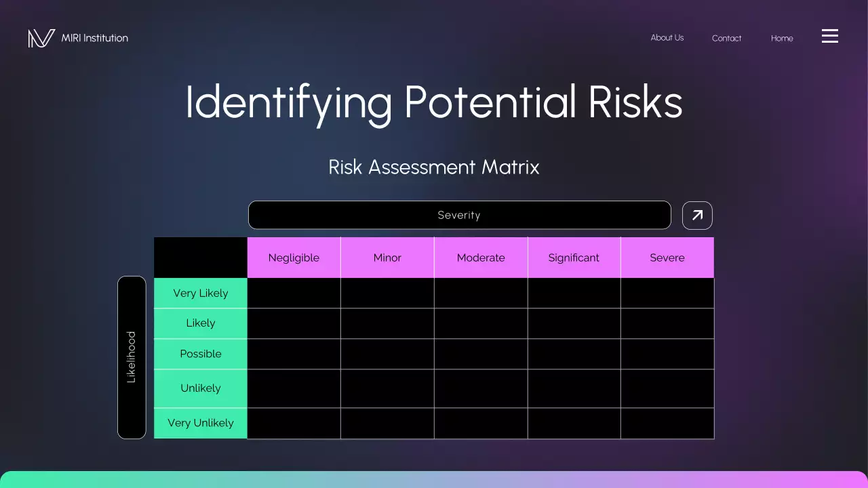This screenshot has width=868, height=488.
Task: Select the Likely row label
Action: pyautogui.click(x=200, y=323)
